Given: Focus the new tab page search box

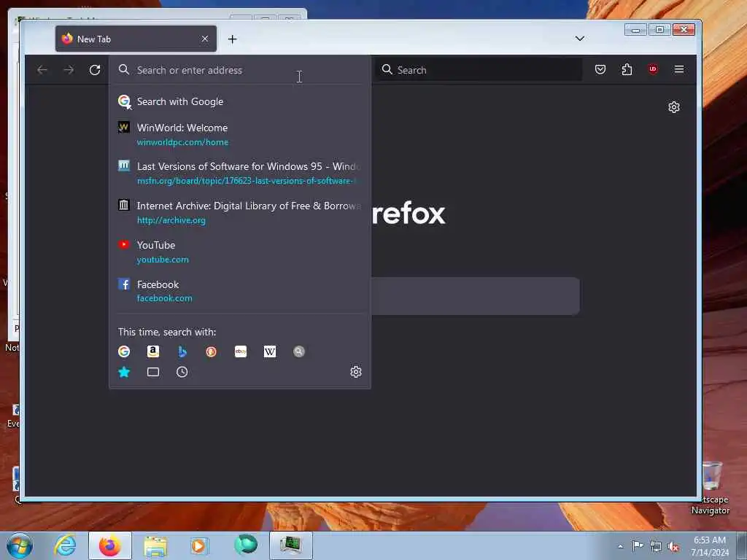Looking at the screenshot, I should [475, 296].
